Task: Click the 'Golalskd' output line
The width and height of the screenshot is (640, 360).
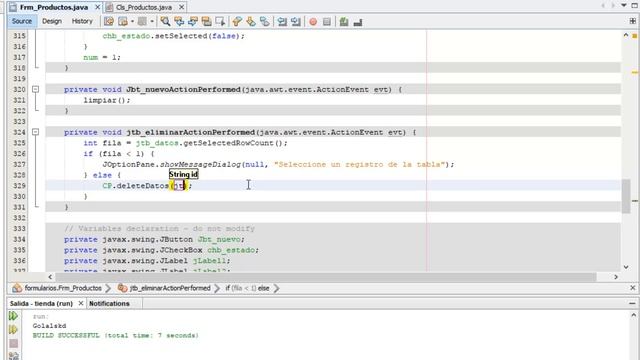Action: coord(49,326)
